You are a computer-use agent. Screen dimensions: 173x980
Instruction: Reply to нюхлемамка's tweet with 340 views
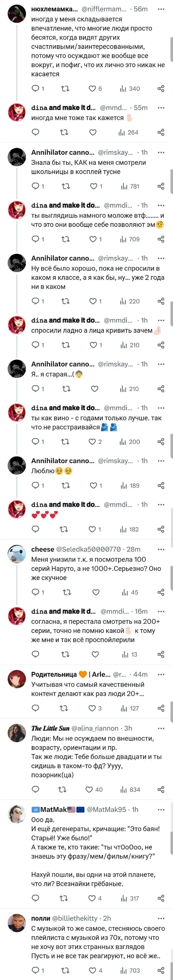pos(35,89)
